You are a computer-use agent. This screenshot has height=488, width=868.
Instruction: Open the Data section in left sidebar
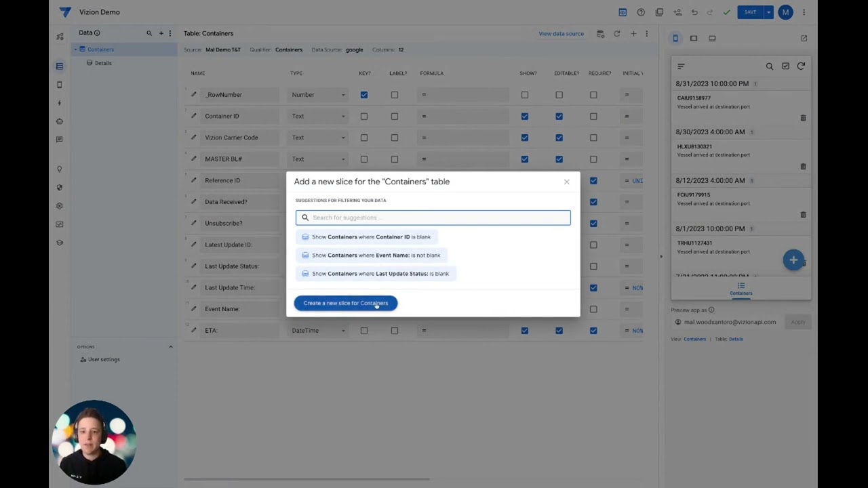pos(60,66)
